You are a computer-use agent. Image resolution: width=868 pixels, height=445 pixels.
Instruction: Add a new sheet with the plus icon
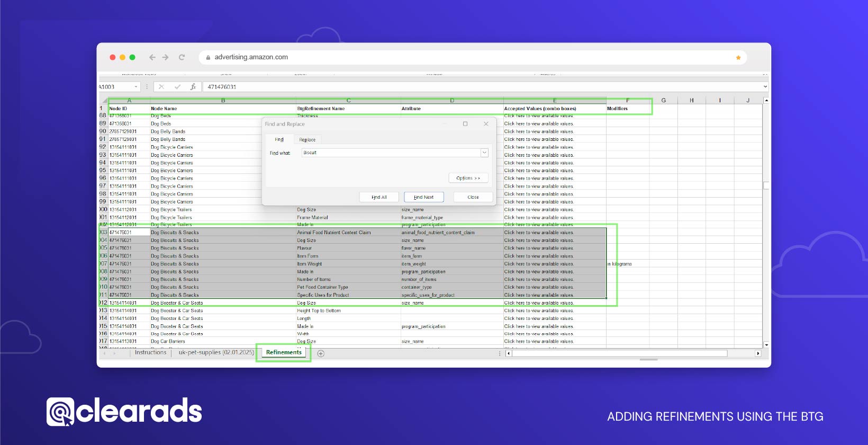tap(321, 353)
